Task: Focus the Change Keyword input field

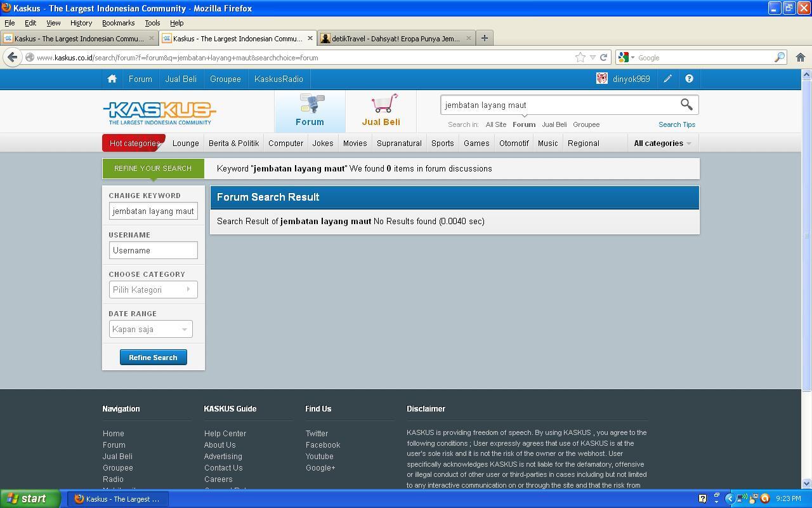Action: 153,211
